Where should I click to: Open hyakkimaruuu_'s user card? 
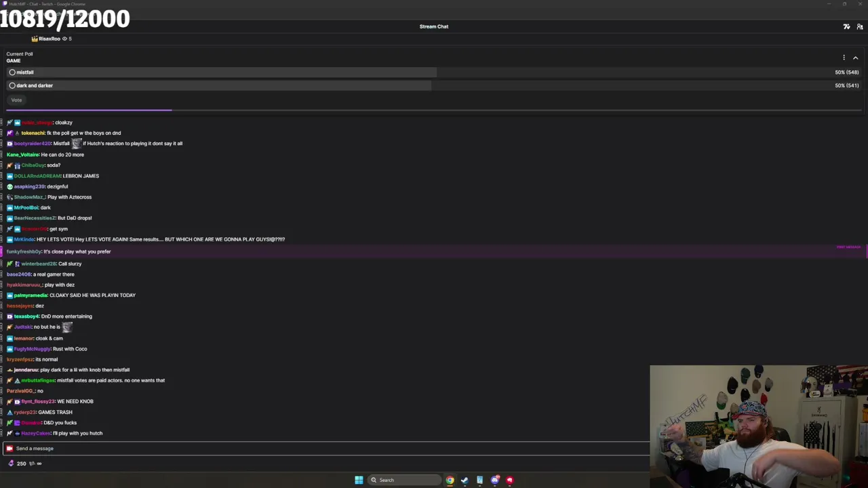point(24,285)
